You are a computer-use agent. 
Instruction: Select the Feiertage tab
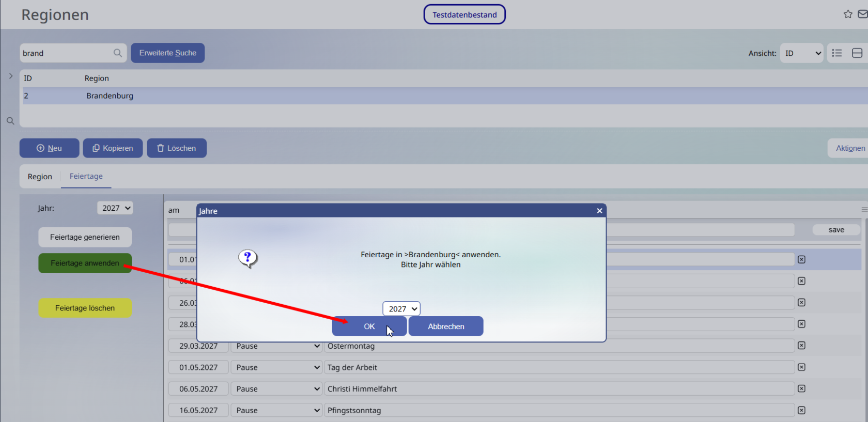point(86,176)
